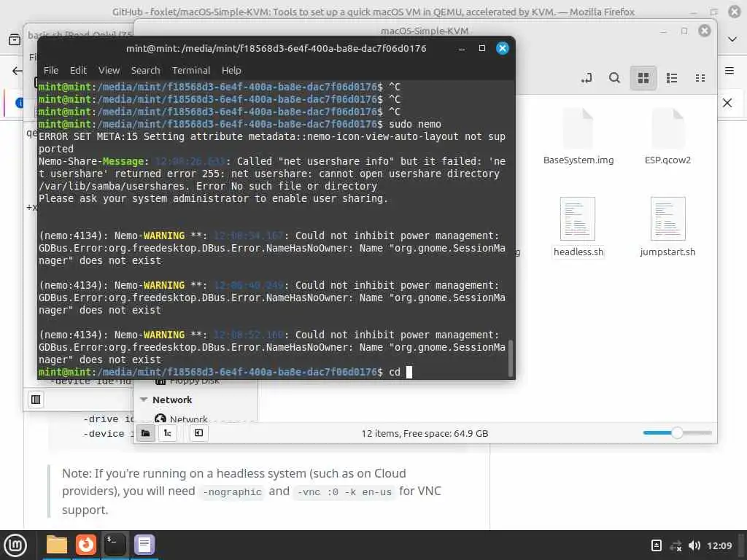
Task: Switch Nemo to compact view
Action: point(700,78)
